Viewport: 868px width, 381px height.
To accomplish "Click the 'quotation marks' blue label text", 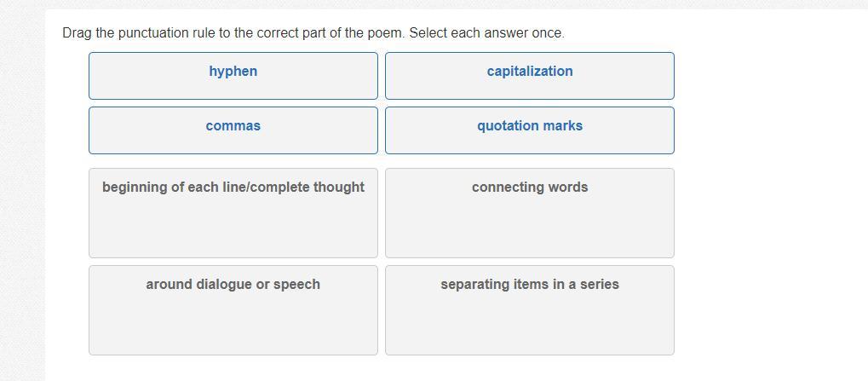I will 529,126.
